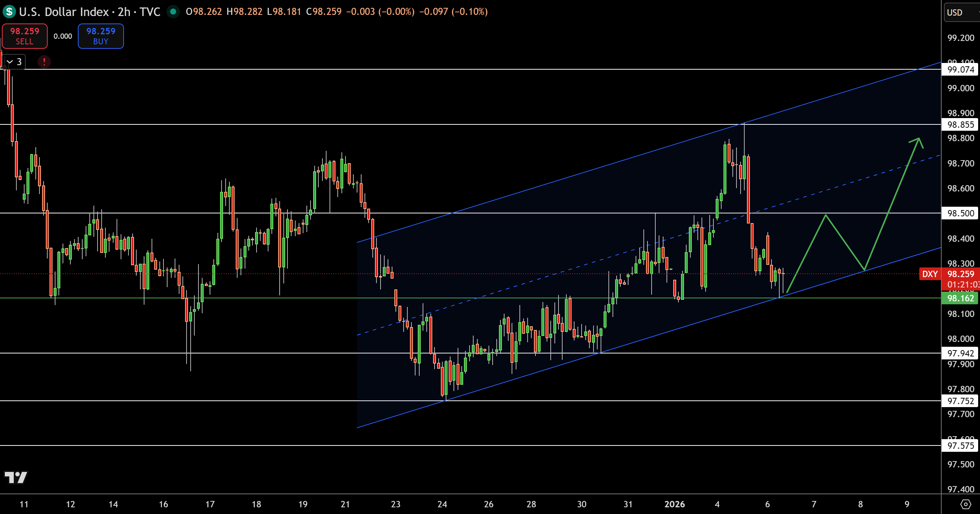Expand the collapsed indicators legend showing 3
The width and height of the screenshot is (980, 514).
tap(14, 61)
